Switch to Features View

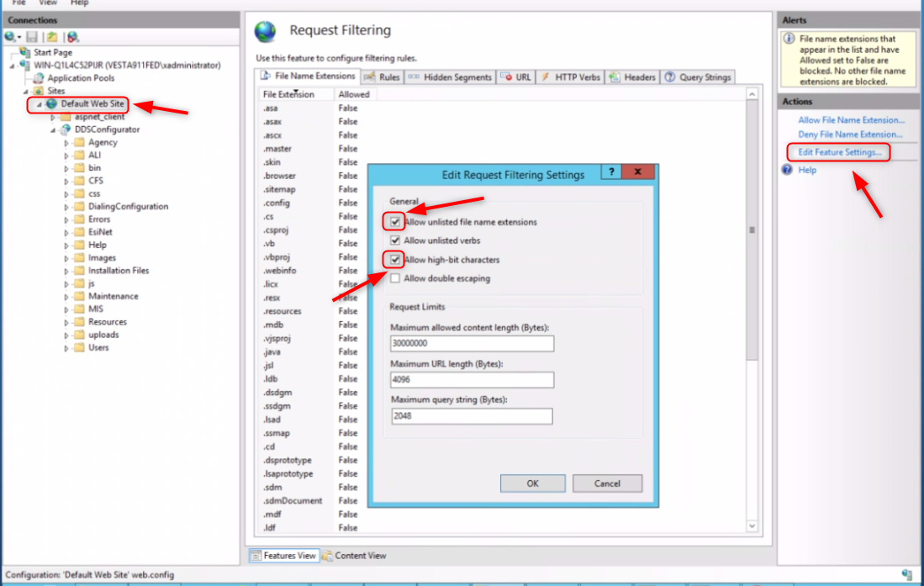pyautogui.click(x=284, y=556)
